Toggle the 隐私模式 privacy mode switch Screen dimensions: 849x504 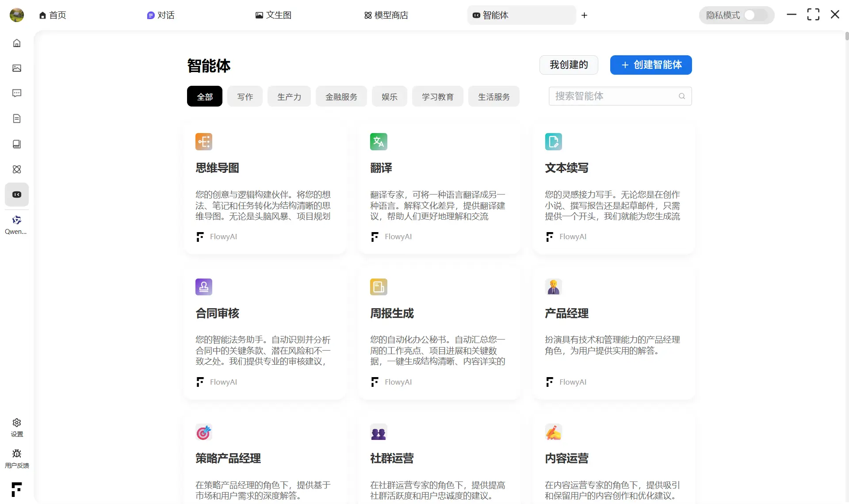[755, 15]
